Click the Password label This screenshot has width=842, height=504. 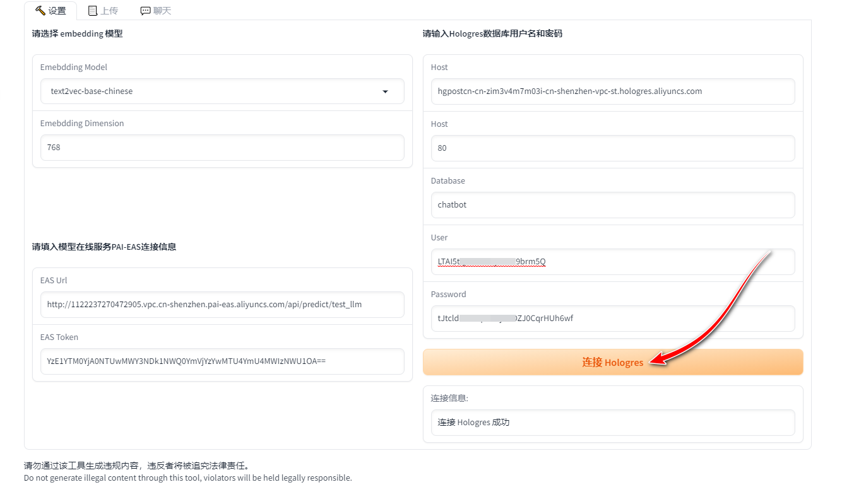[449, 295]
